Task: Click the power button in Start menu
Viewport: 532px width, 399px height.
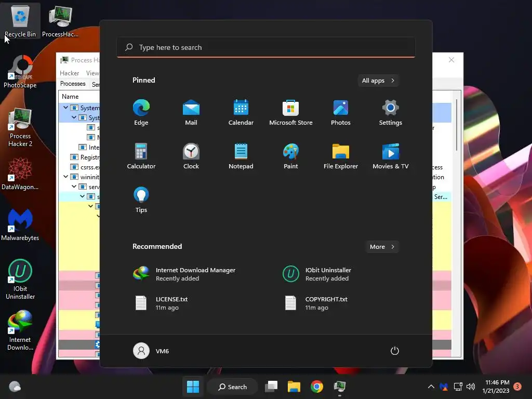Action: coord(395,351)
